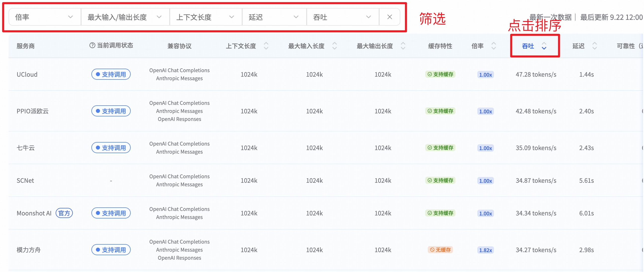Click 模力方舟's 1.82x rate tag

click(x=486, y=250)
